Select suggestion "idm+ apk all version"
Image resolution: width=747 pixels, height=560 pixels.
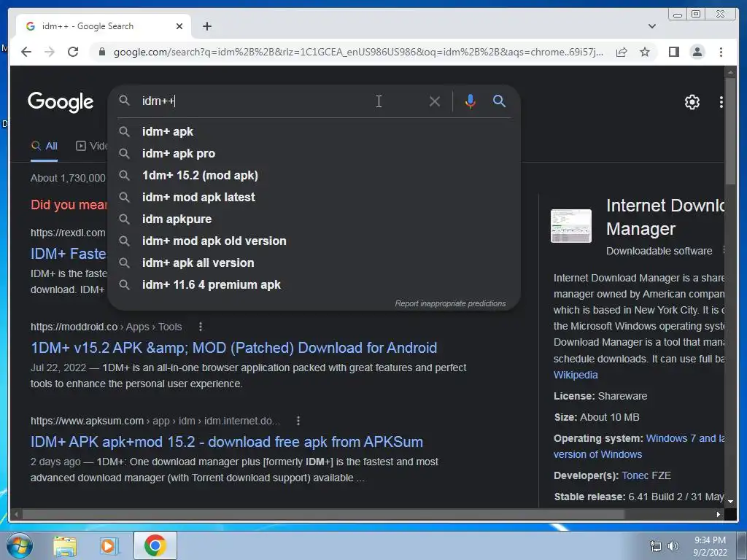tap(314, 262)
